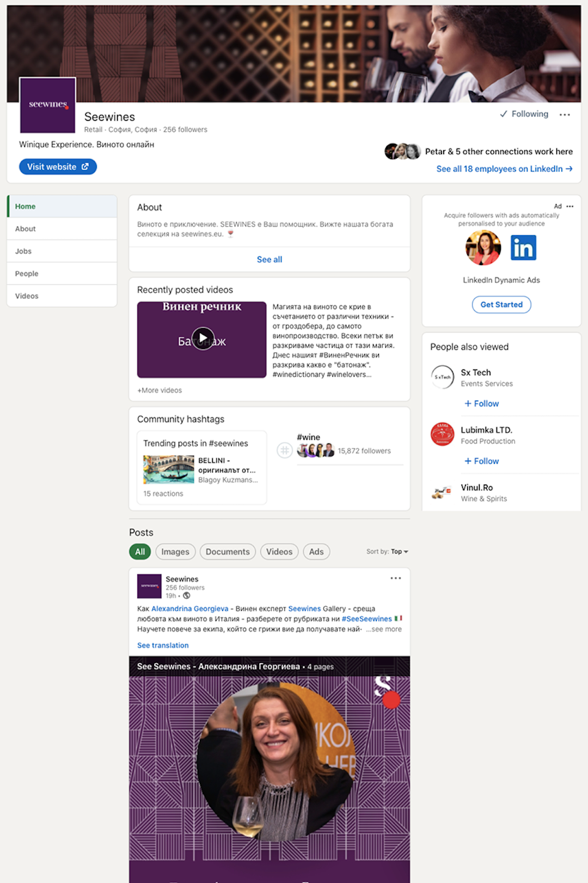The height and width of the screenshot is (883, 588).
Task: Open the Videos sidebar tab
Action: (x=62, y=296)
